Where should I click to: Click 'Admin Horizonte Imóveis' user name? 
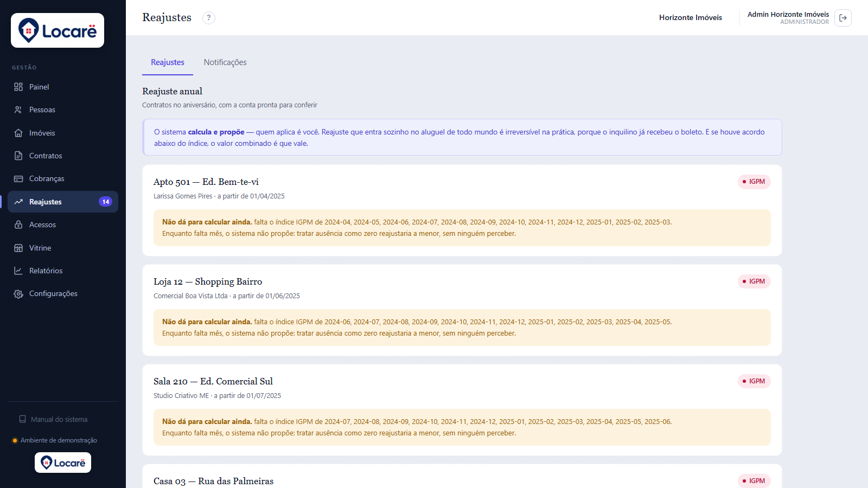pyautogui.click(x=788, y=15)
